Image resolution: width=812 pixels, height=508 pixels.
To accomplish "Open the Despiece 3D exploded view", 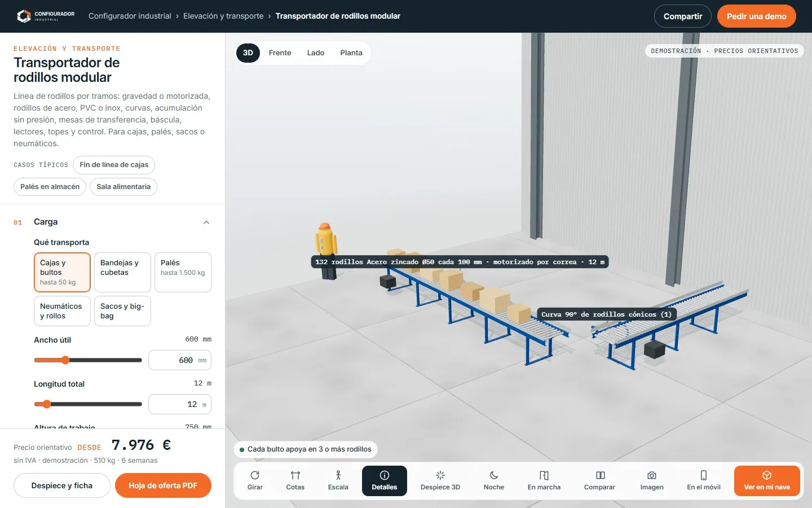I will tap(440, 481).
